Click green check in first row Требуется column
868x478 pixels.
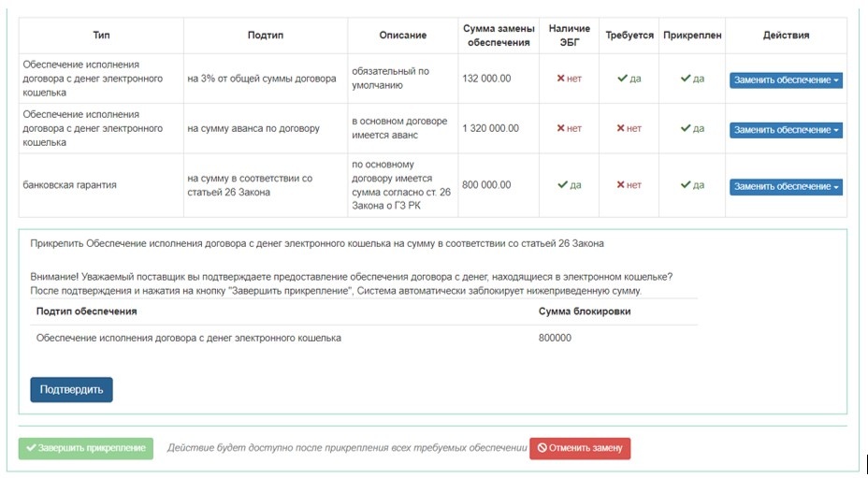[x=622, y=79]
